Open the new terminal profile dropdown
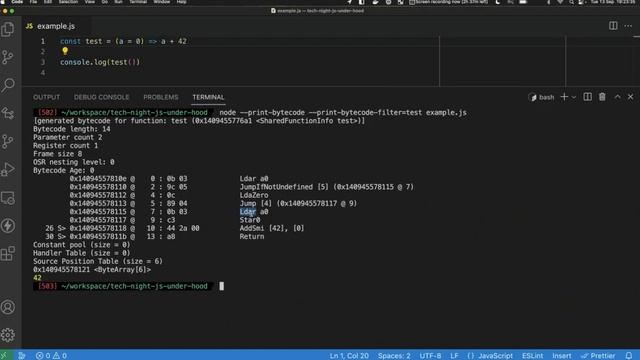Screen dimensions: 640x360 (573, 97)
